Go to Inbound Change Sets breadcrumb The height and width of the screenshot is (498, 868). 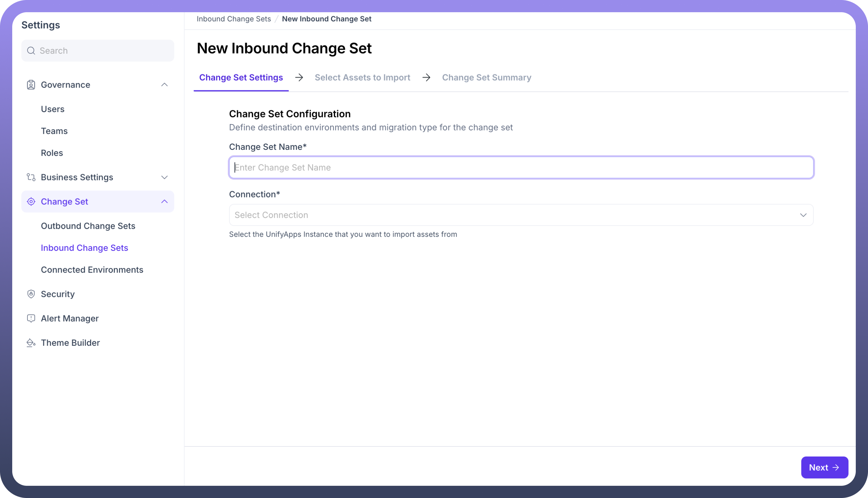(233, 19)
